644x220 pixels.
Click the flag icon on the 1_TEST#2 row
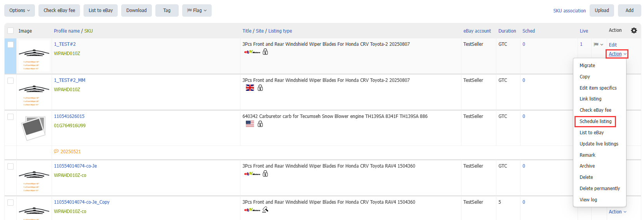point(596,45)
